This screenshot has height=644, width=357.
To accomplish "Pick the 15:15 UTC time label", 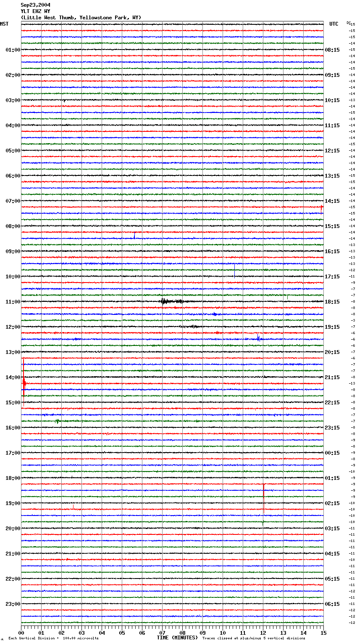I will [332, 226].
